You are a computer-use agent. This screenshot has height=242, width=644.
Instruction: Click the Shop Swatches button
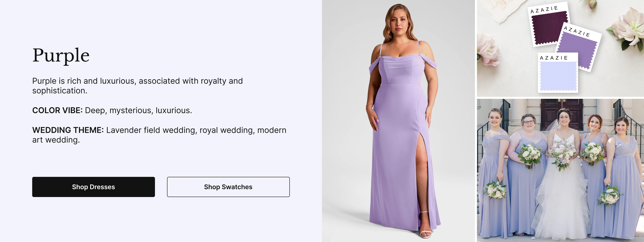pos(228,187)
